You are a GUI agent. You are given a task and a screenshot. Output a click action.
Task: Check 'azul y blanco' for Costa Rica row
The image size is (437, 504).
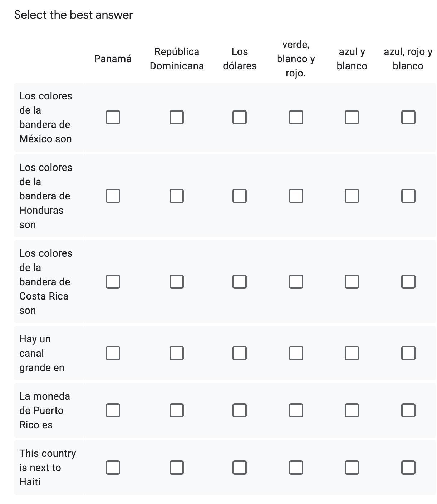[x=352, y=282]
